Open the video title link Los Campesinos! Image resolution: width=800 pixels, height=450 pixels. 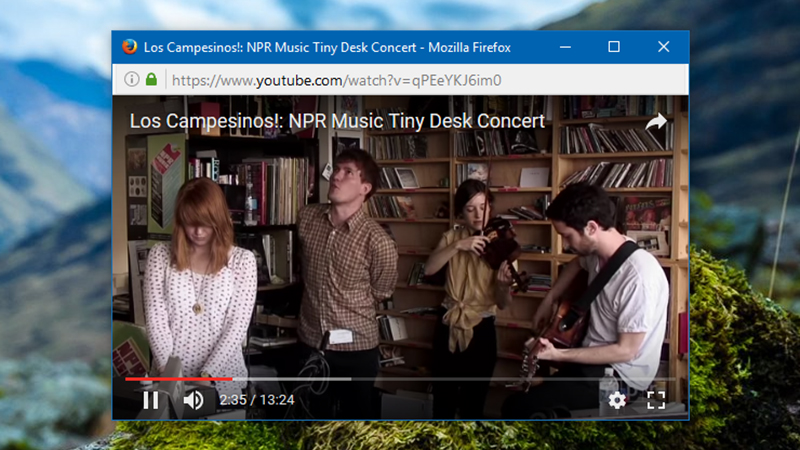(337, 121)
